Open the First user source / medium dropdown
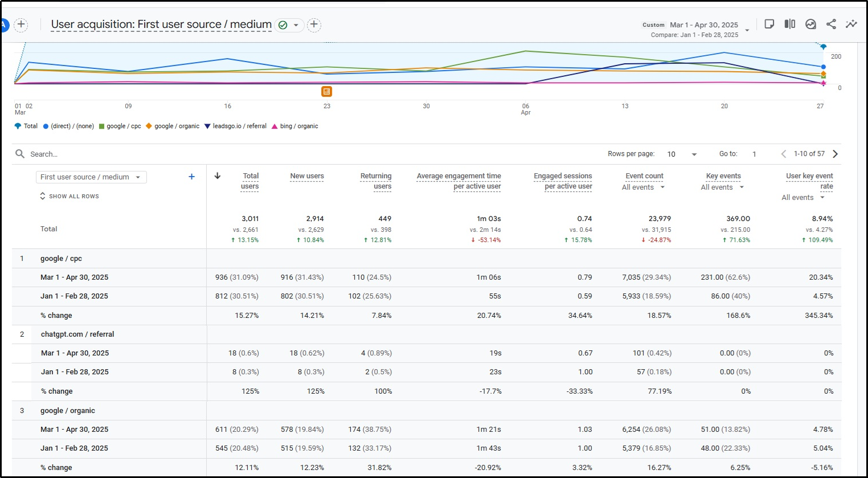The image size is (868, 478). click(x=91, y=177)
